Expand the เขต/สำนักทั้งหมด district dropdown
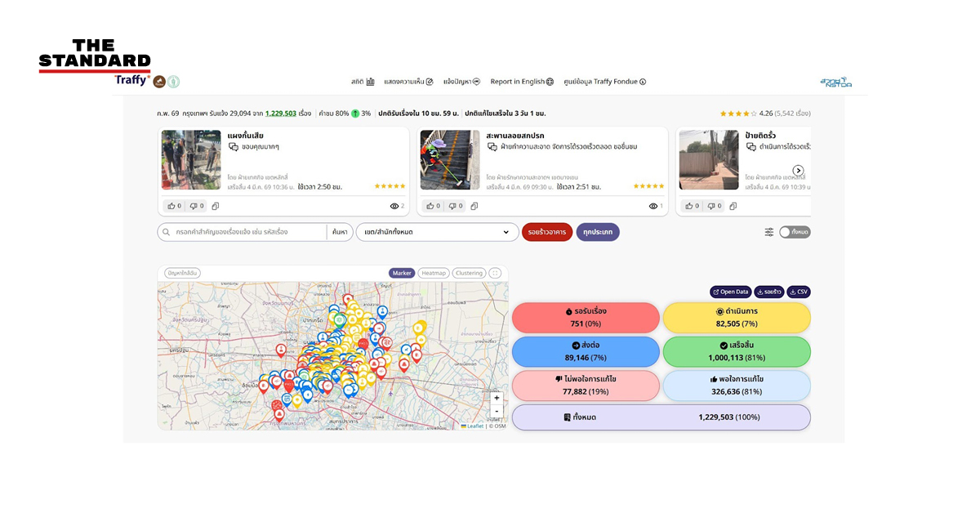The height and width of the screenshot is (513, 980). pos(437,232)
